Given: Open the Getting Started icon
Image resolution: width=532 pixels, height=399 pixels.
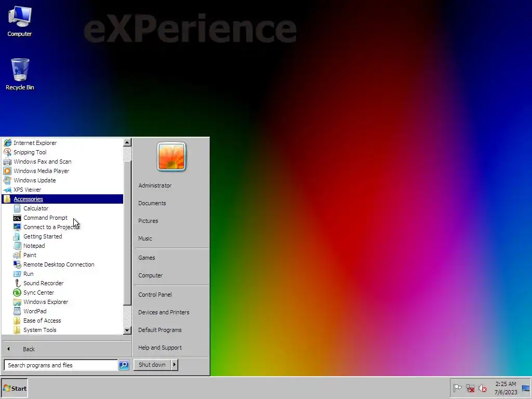Looking at the screenshot, I should point(17,236).
